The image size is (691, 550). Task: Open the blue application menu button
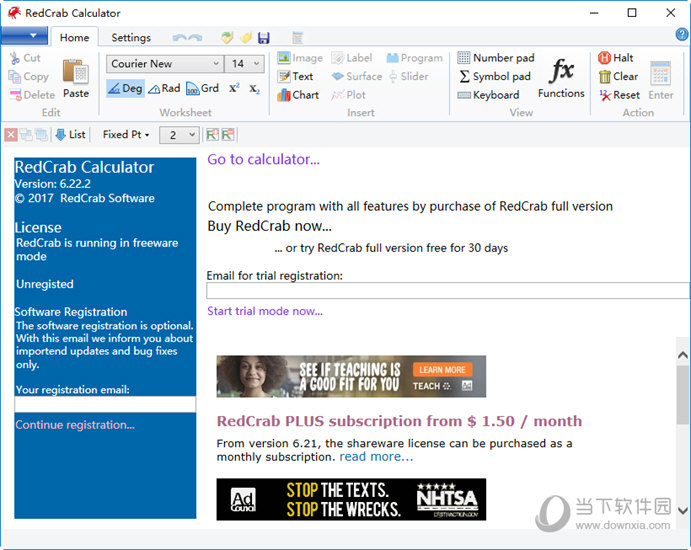coord(24,35)
